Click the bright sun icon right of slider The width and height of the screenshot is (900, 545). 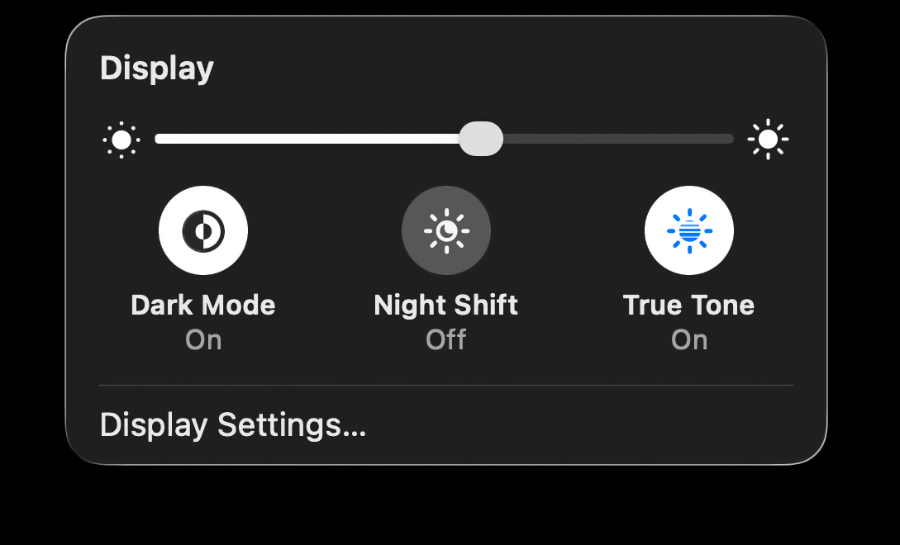pos(768,140)
